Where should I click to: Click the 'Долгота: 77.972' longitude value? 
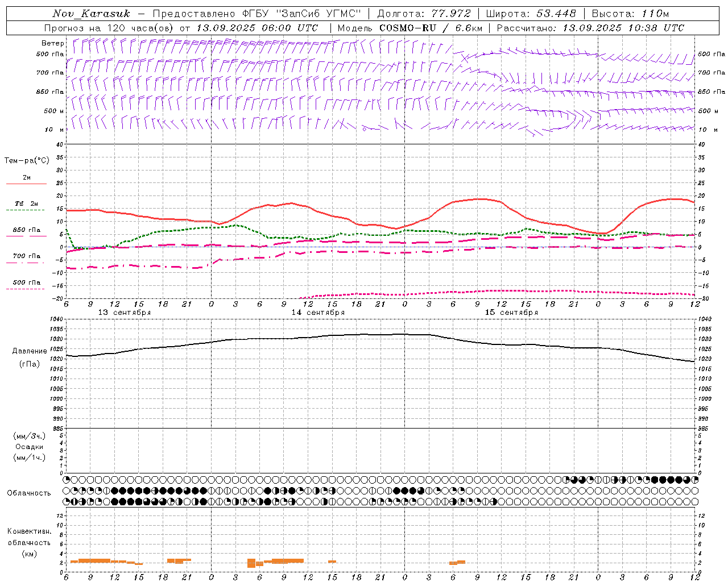click(x=424, y=14)
